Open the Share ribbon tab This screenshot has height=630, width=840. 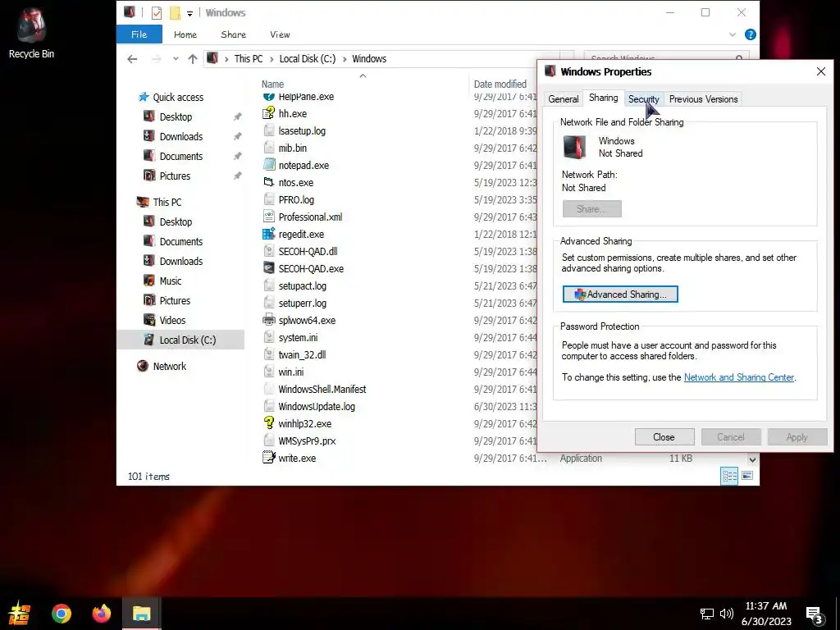coord(234,34)
